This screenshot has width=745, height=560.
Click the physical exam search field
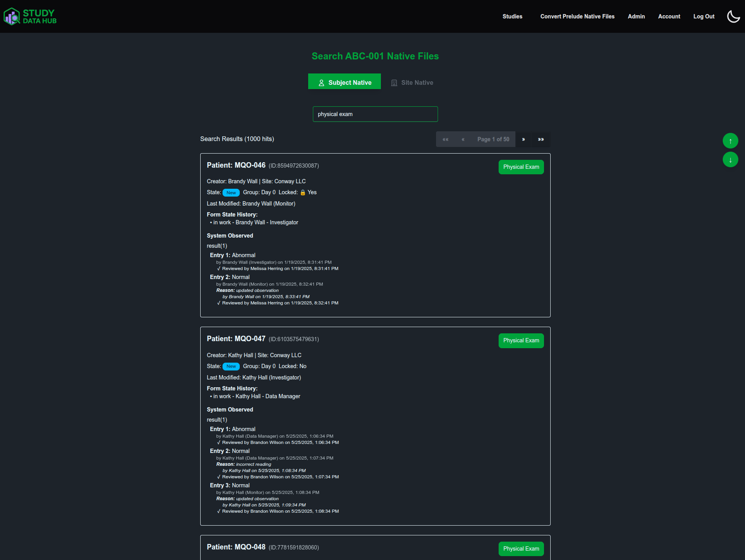[x=375, y=114]
